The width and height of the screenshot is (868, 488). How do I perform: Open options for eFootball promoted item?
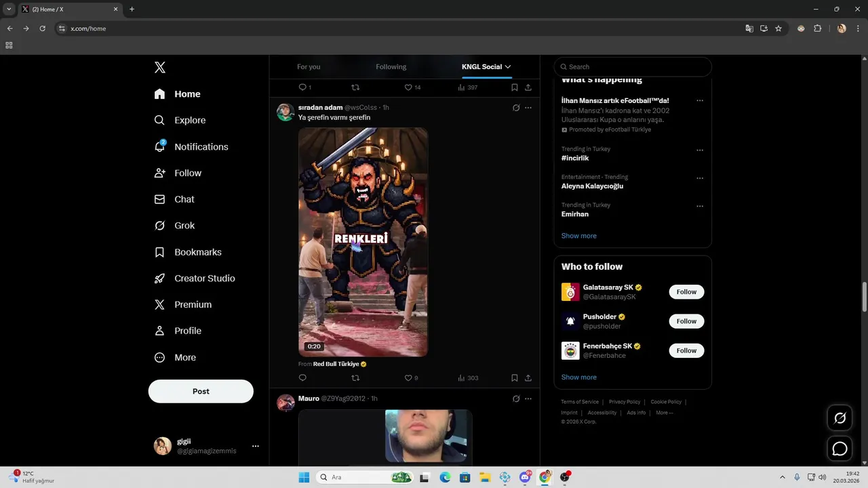click(700, 101)
